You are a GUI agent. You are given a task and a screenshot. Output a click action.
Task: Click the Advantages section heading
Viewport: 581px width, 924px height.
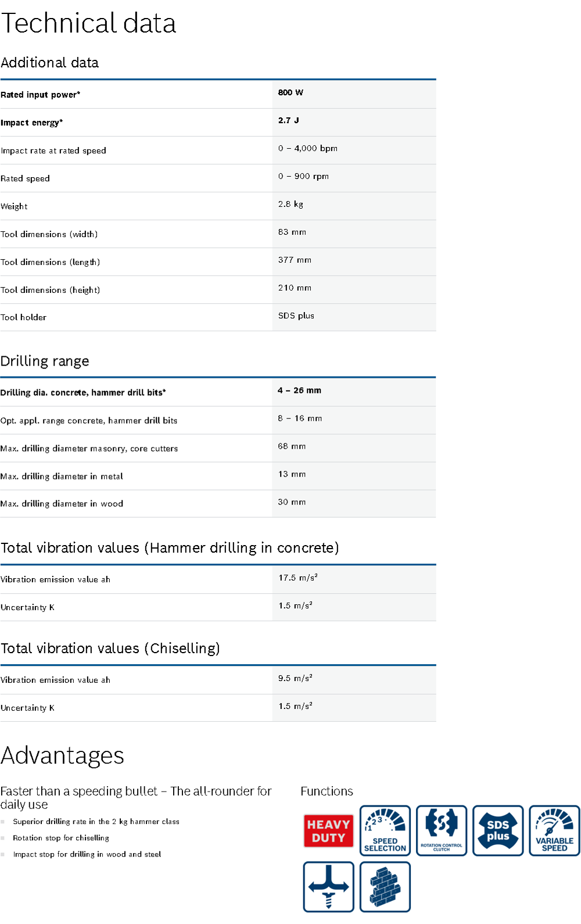62,755
